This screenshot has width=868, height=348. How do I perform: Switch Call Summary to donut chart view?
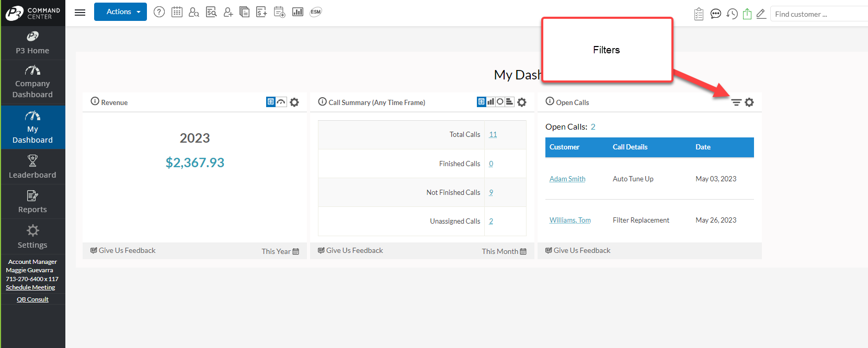tap(500, 102)
